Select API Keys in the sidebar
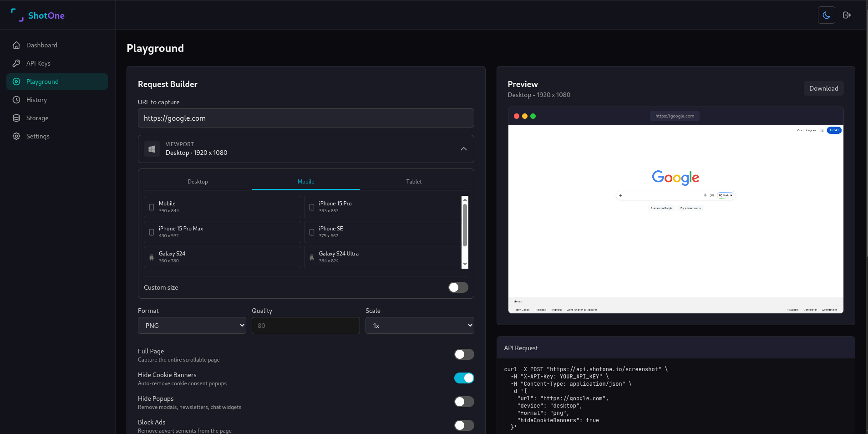The height and width of the screenshot is (434, 868). (x=38, y=63)
